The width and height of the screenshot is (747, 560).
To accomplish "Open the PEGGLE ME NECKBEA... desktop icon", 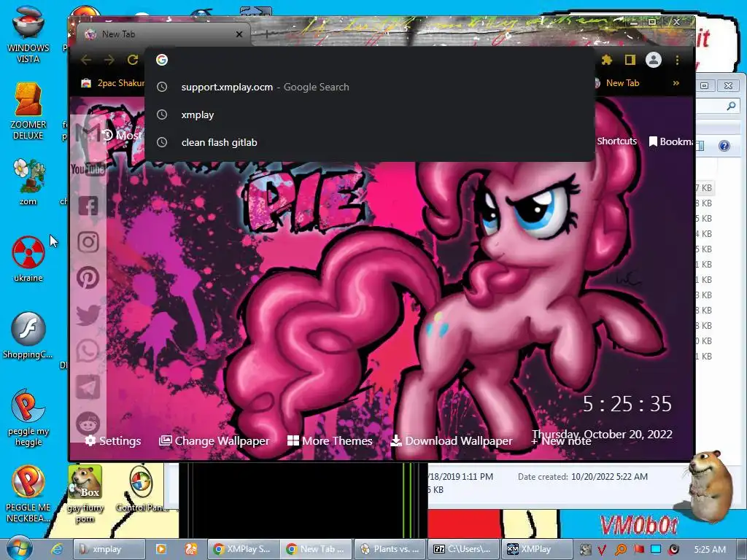I will click(28, 495).
